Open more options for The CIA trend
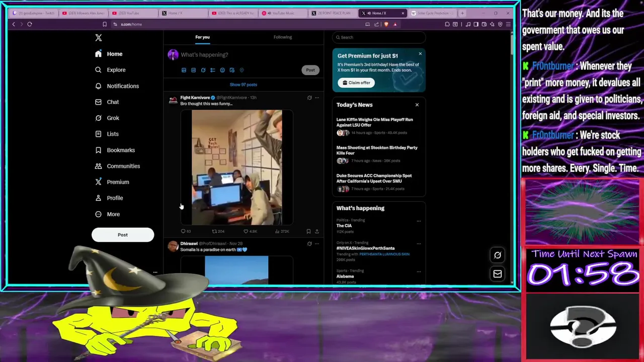Viewport: 644px width, 362px height. coord(419,221)
